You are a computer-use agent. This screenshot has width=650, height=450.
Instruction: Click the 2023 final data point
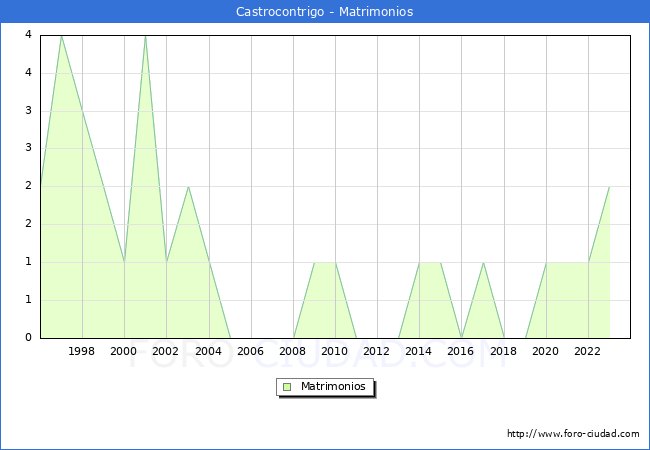609,187
